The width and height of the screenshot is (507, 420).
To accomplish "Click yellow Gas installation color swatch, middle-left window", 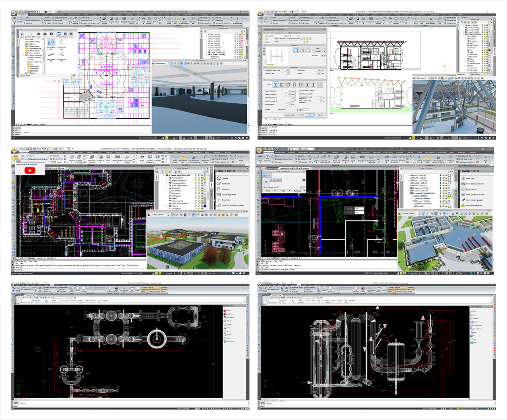I will [204, 178].
